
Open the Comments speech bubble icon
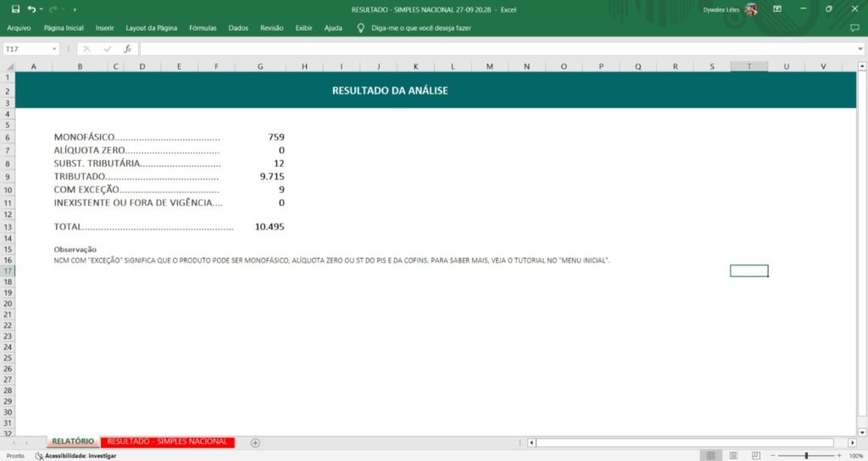point(854,28)
